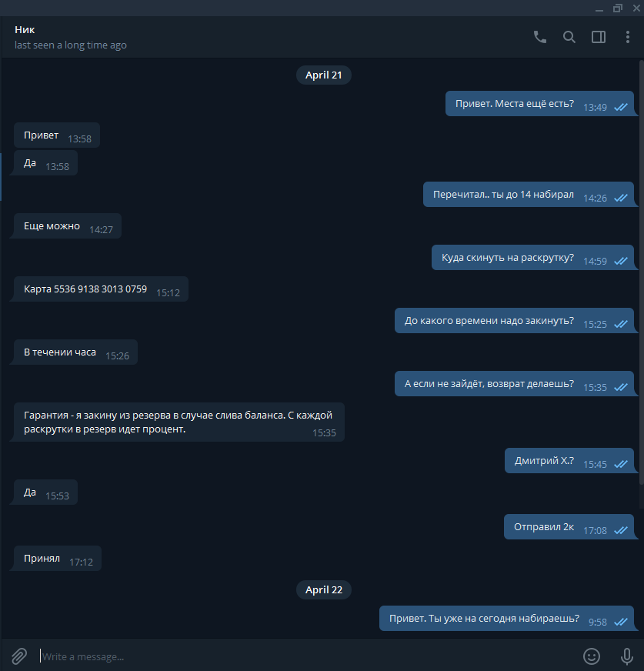Click the chat's vertical scrollbar
This screenshot has width=644, height=671.
click(641, 272)
